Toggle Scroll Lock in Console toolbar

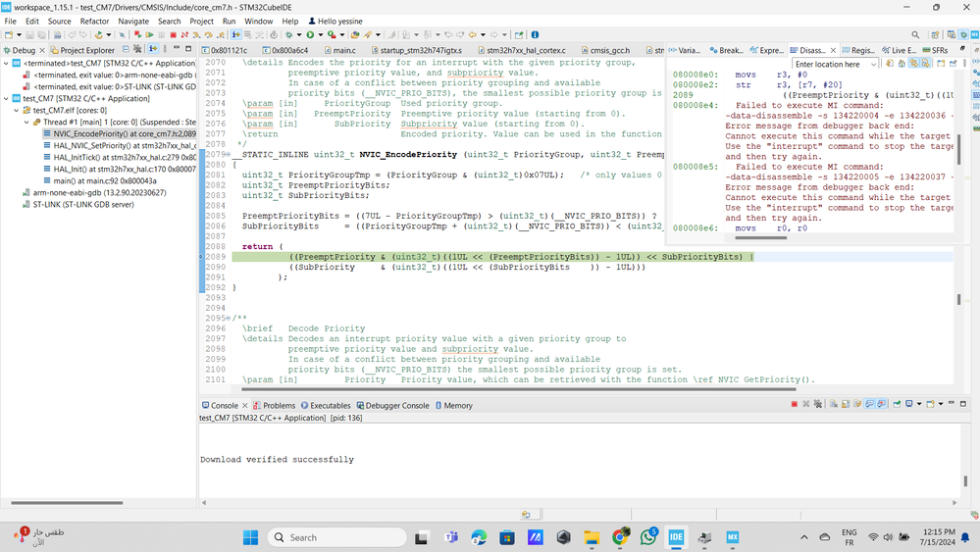coord(846,404)
